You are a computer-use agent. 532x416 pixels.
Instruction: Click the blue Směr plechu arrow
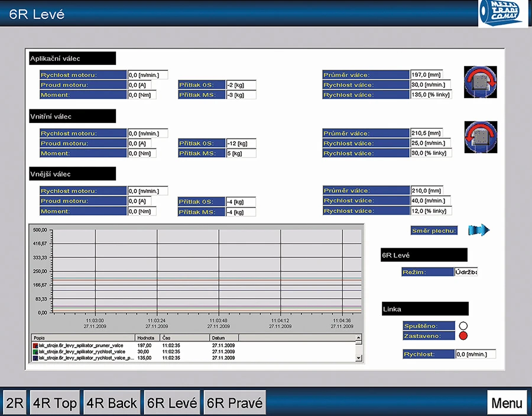(479, 230)
